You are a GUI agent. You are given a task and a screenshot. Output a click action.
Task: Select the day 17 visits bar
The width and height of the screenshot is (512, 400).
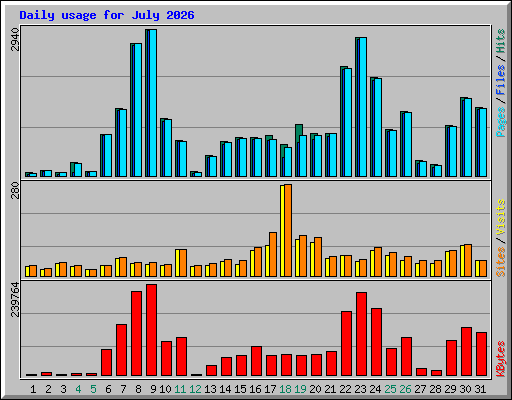(267, 261)
